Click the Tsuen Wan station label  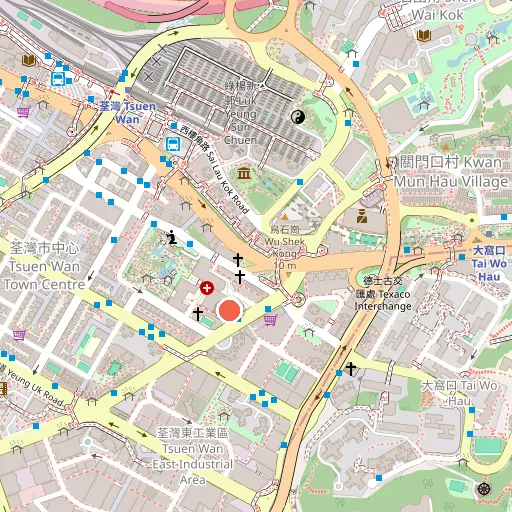pos(128,113)
